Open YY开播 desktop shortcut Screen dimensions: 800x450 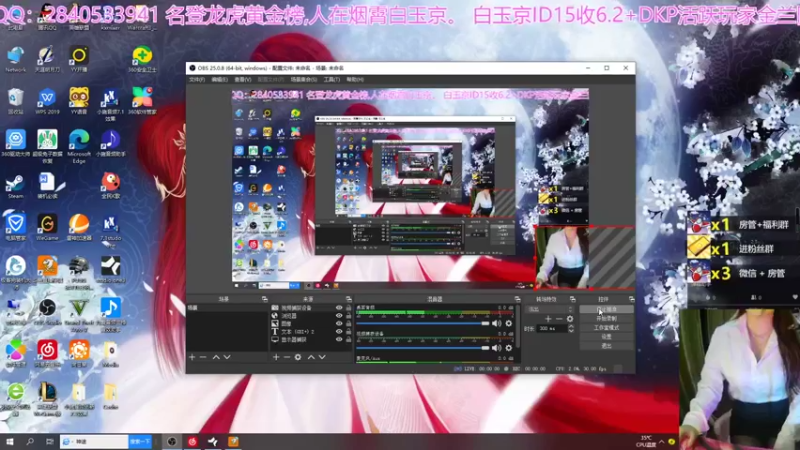79,59
